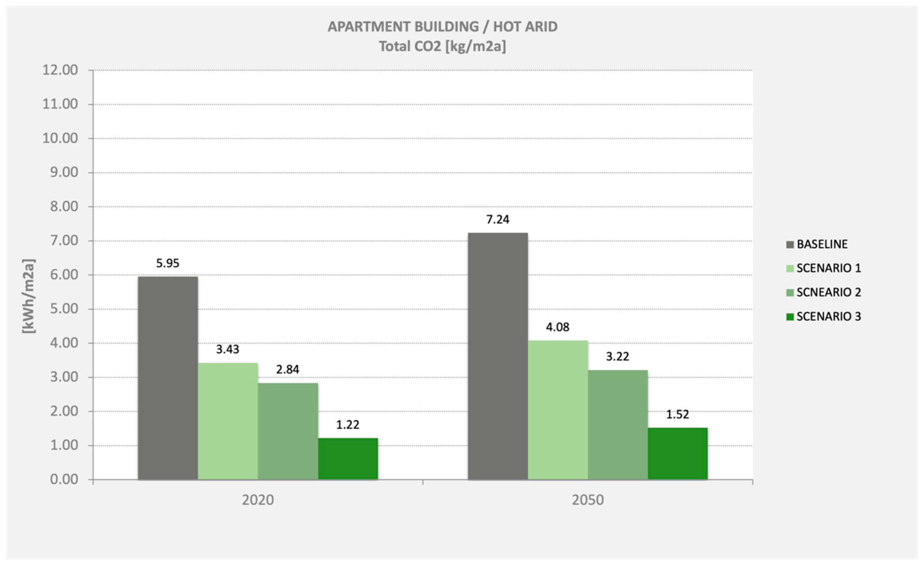This screenshot has height=566, width=924.
Task: Select the 2050 baseline bar labeled 7.24
Action: pos(497,356)
